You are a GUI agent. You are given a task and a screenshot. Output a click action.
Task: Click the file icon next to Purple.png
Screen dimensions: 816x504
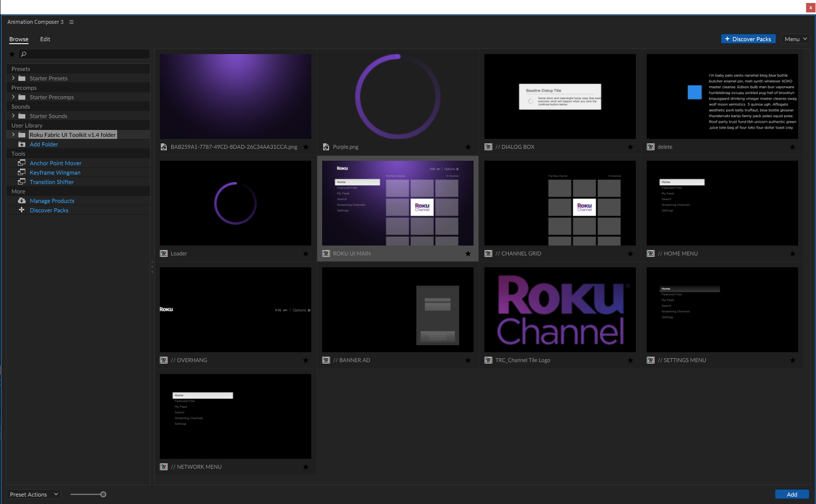(x=326, y=147)
